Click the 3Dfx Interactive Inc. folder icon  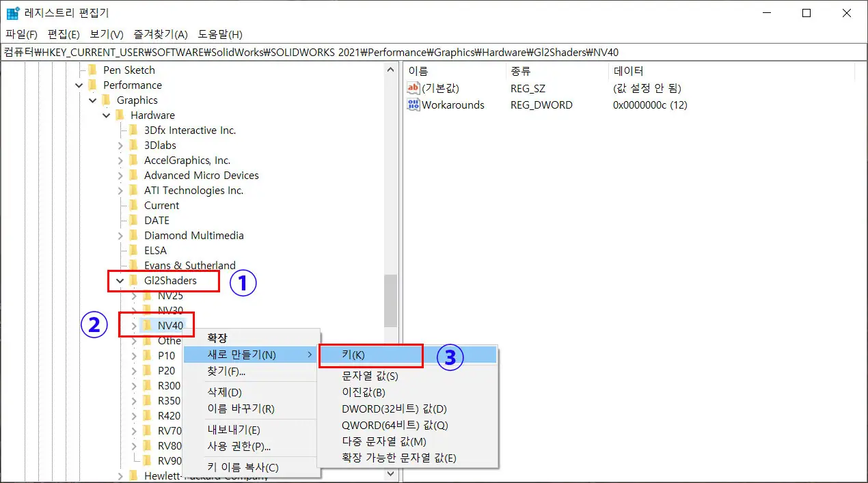coord(133,130)
